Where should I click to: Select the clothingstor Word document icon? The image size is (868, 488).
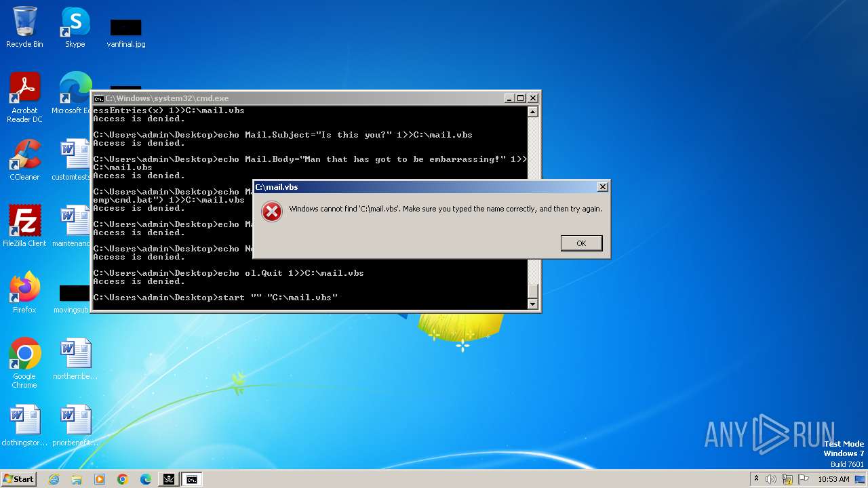[x=24, y=426]
